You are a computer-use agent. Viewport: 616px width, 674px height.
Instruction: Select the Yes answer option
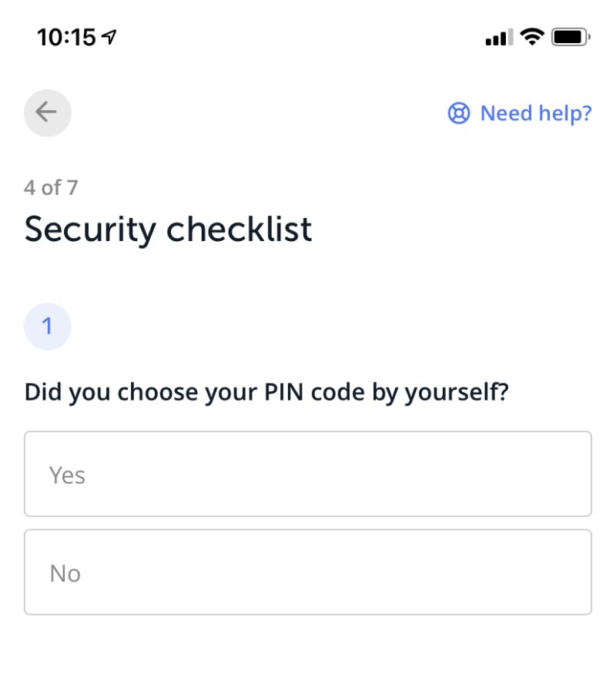(308, 474)
